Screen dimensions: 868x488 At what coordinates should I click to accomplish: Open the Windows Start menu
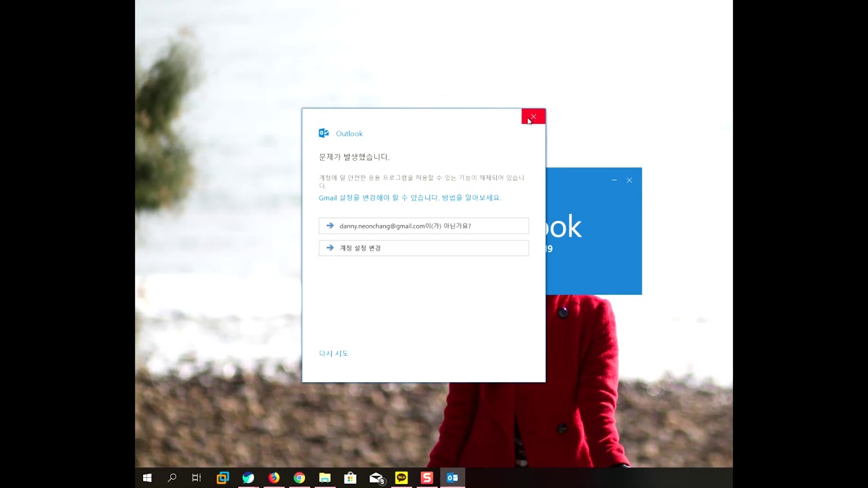coord(147,478)
